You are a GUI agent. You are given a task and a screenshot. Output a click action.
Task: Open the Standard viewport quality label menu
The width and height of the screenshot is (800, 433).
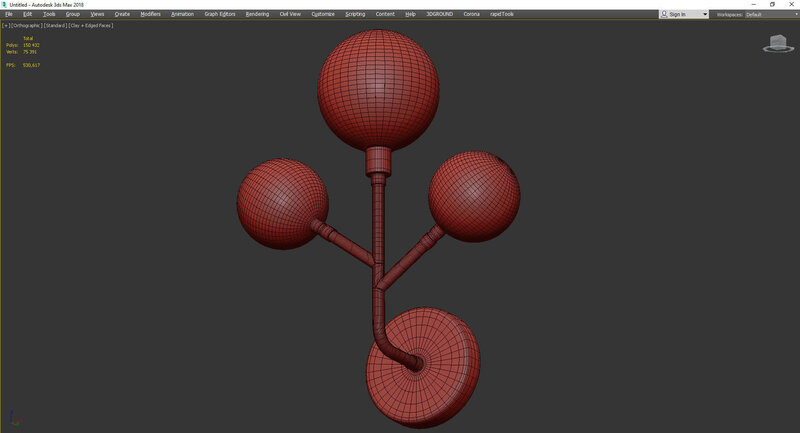click(54, 25)
